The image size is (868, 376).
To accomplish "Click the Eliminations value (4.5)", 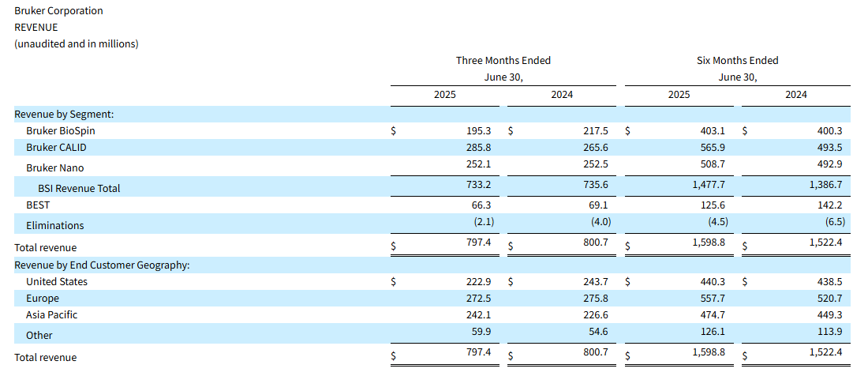I will 717,221.
